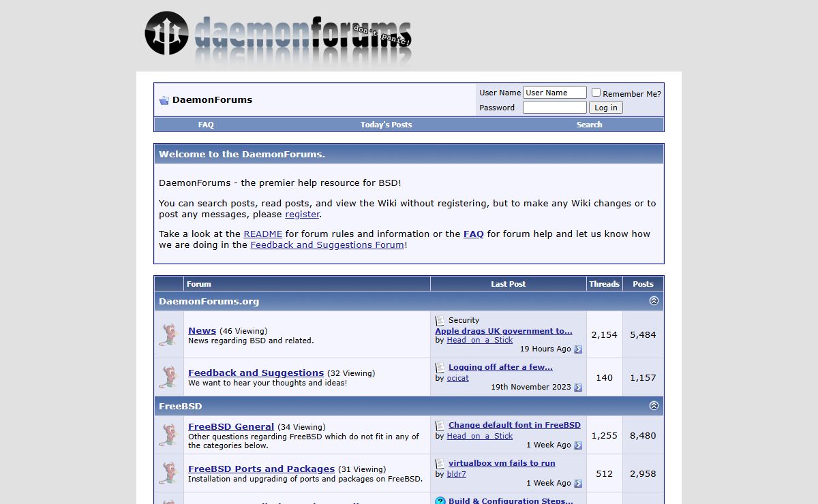Click the News post count 5,484
The width and height of the screenshot is (818, 504).
[643, 334]
